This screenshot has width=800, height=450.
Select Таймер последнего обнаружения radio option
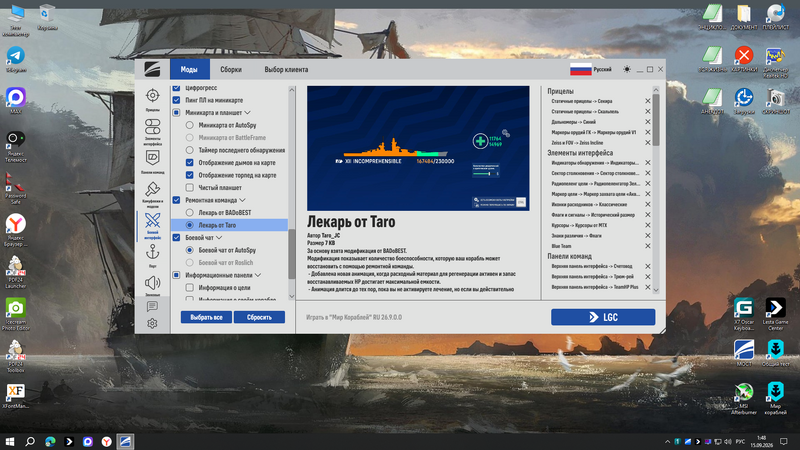click(190, 150)
